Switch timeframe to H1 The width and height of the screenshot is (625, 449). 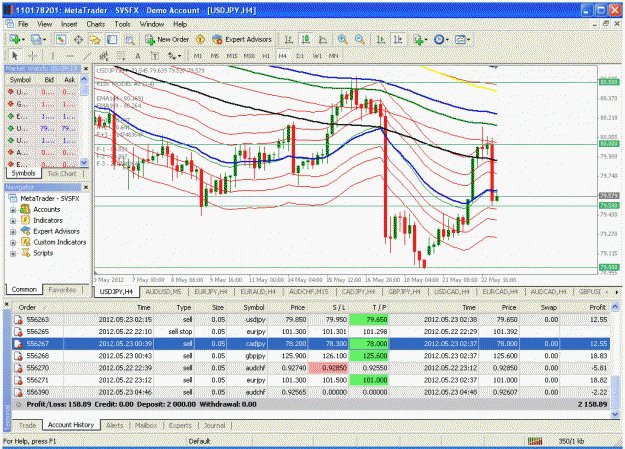click(x=266, y=56)
